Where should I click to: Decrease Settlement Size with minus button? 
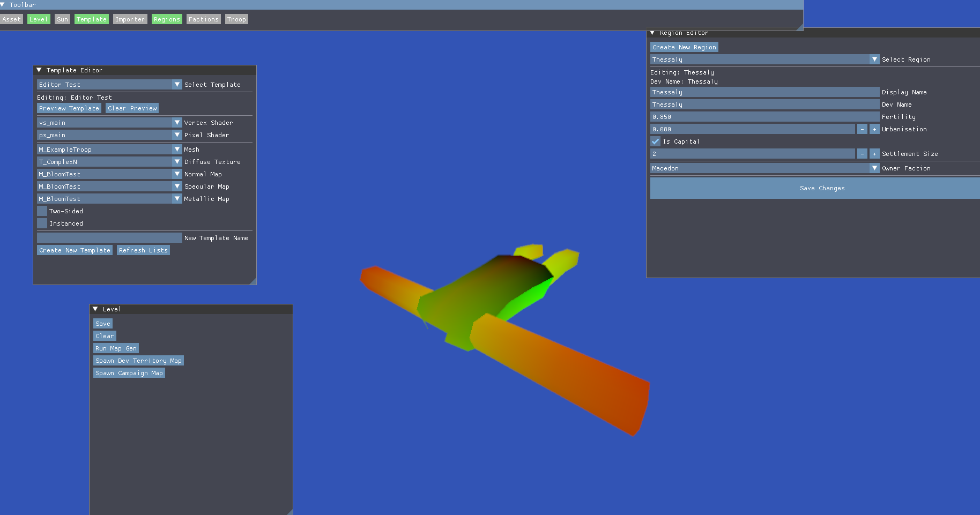tap(862, 154)
